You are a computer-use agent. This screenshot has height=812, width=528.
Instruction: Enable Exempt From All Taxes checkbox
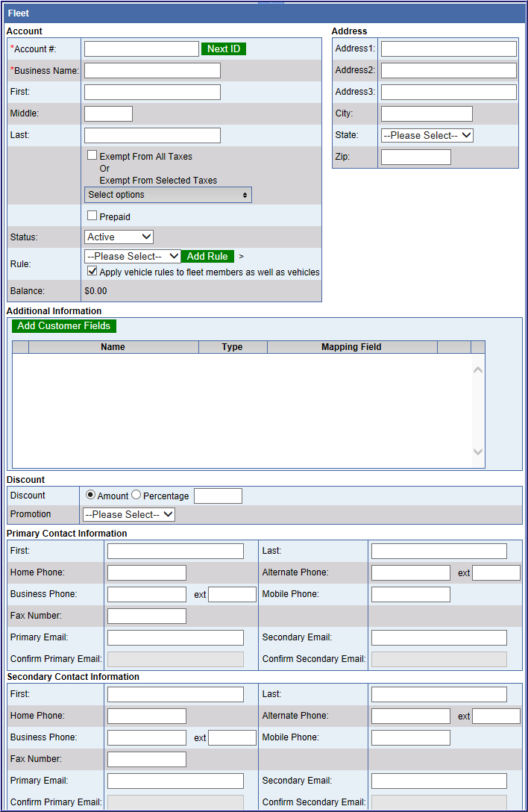coord(92,156)
